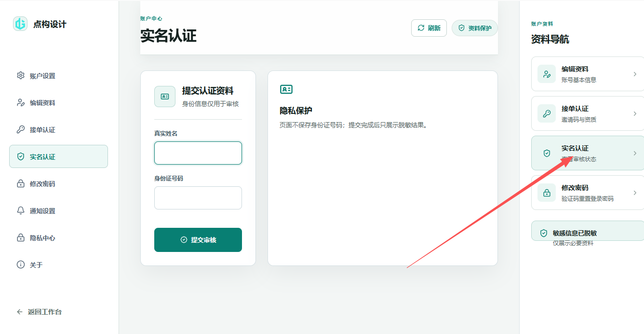Open 隐私中心 in the left sidebar
This screenshot has width=644, height=334.
[x=58, y=237]
